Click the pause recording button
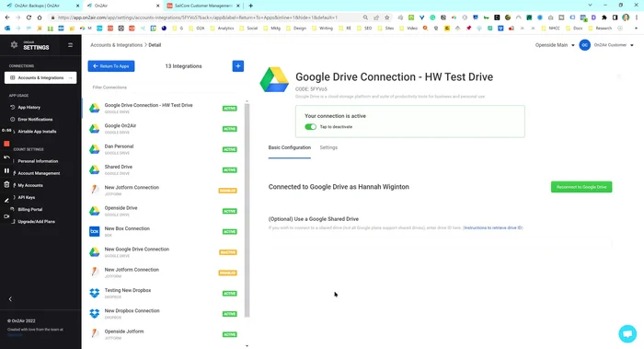Screen dimensions: 644x349 6,170
